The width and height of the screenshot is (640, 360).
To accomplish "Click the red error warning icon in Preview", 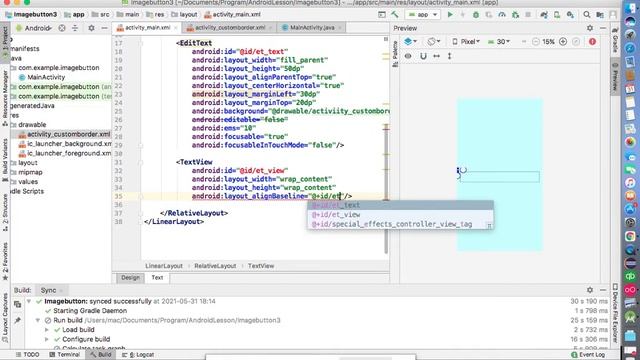I will [592, 42].
